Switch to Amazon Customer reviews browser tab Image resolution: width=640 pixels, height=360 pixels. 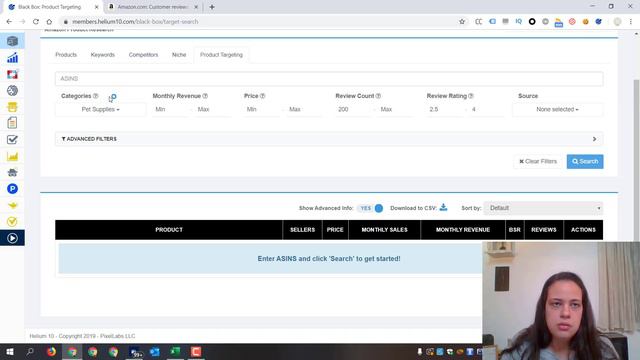pyautogui.click(x=153, y=7)
